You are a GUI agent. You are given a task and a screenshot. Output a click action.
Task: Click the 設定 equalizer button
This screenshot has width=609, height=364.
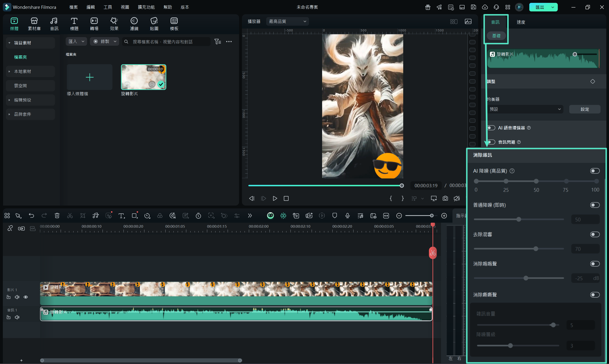(x=584, y=109)
